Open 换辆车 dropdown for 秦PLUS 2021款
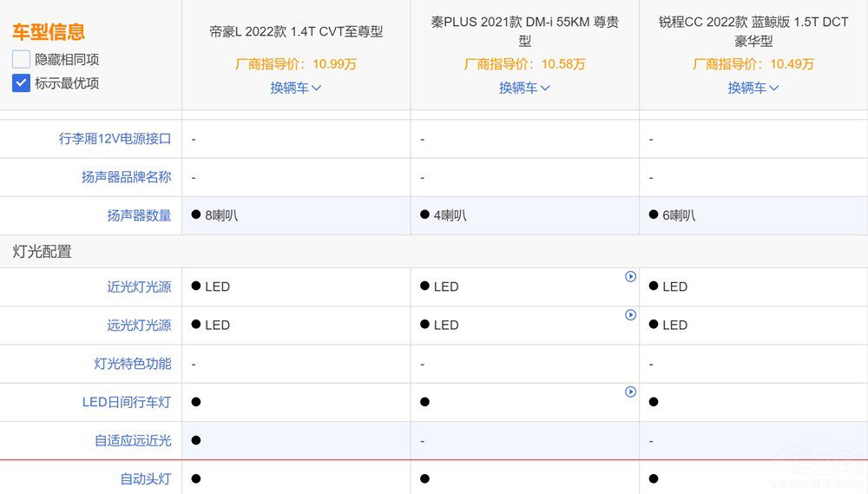Screen dimensions: 868x494 525,88
